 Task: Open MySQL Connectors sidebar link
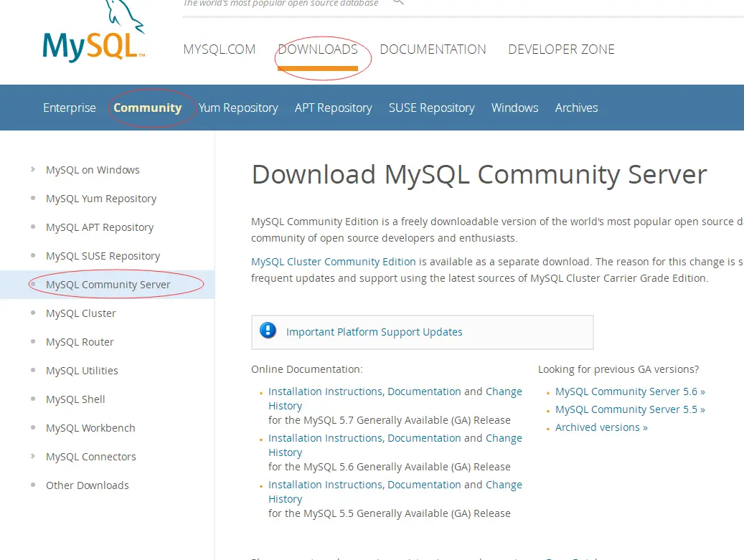90,457
